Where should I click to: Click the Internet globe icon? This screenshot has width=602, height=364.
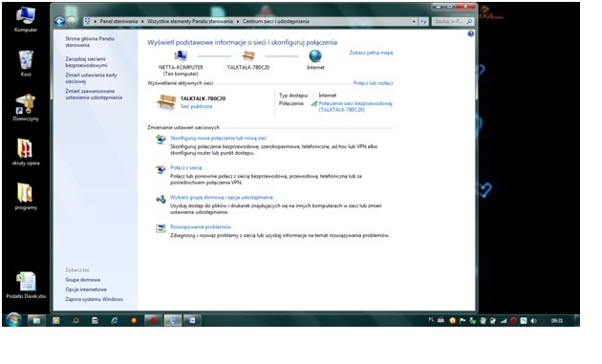click(x=315, y=56)
